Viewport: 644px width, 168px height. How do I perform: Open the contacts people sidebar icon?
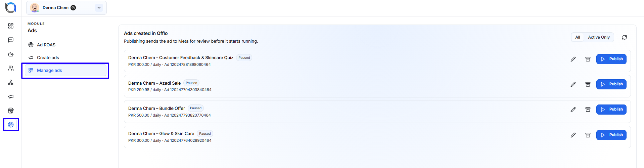click(11, 68)
